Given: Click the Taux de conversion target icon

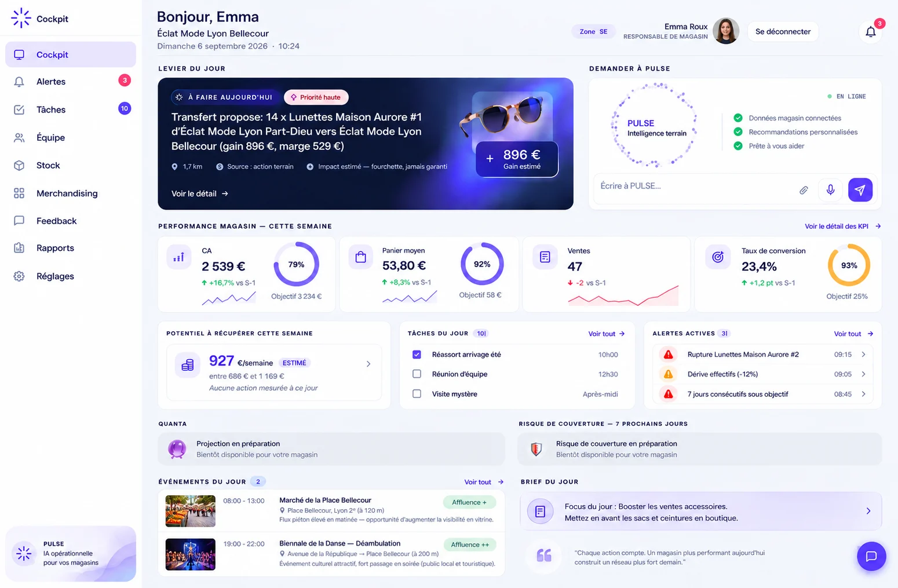Looking at the screenshot, I should (x=717, y=257).
